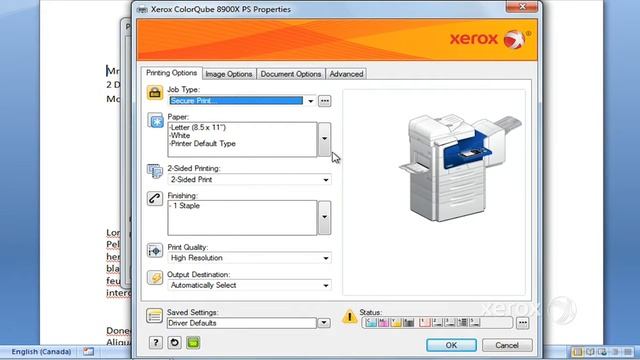Select Full Screen Reading view in Word
Image resolution: width=640 pixels, height=360 pixels.
click(x=590, y=351)
